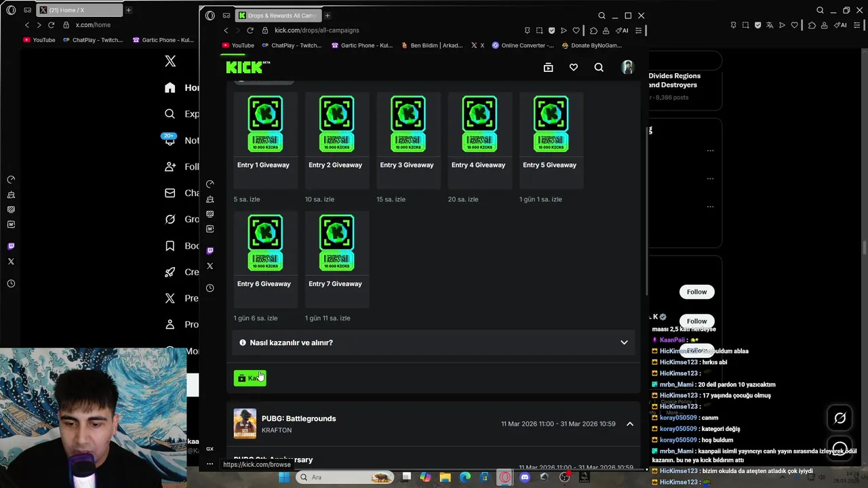This screenshot has width=868, height=488.
Task: Open the Grok icon on X sidebar
Action: 170,220
